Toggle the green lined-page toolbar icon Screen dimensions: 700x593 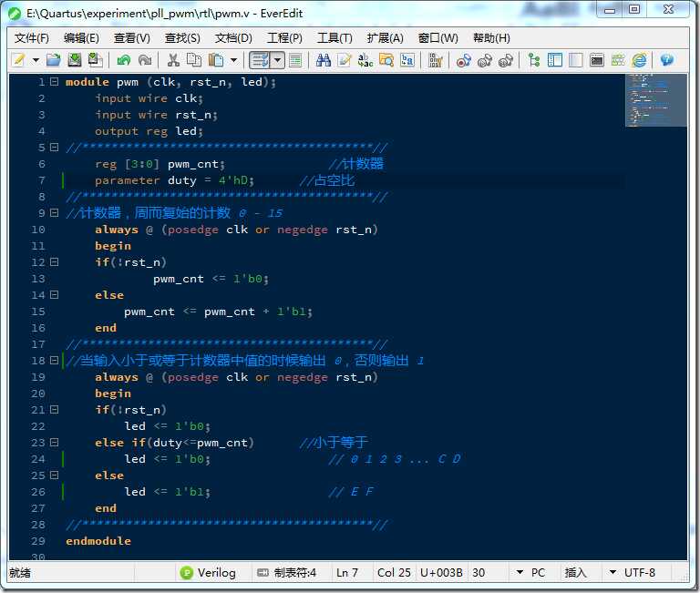[295, 60]
